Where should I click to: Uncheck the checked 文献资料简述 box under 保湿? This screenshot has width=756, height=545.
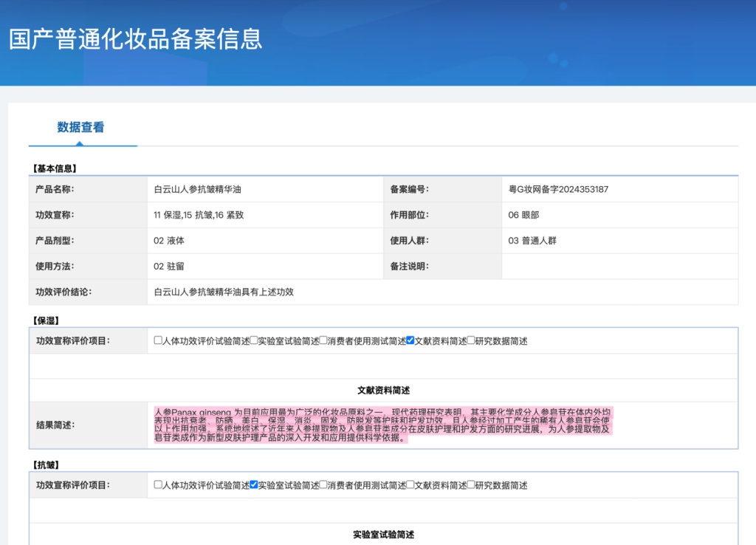(x=408, y=340)
